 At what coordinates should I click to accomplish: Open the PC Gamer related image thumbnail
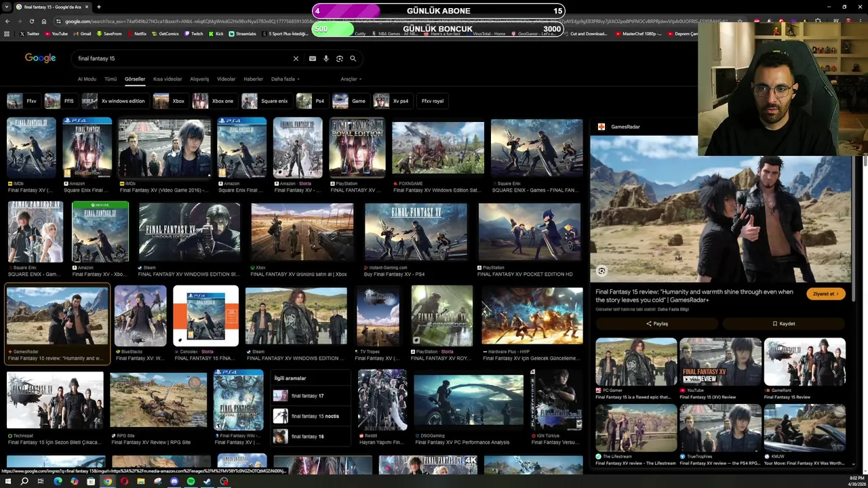point(636,362)
